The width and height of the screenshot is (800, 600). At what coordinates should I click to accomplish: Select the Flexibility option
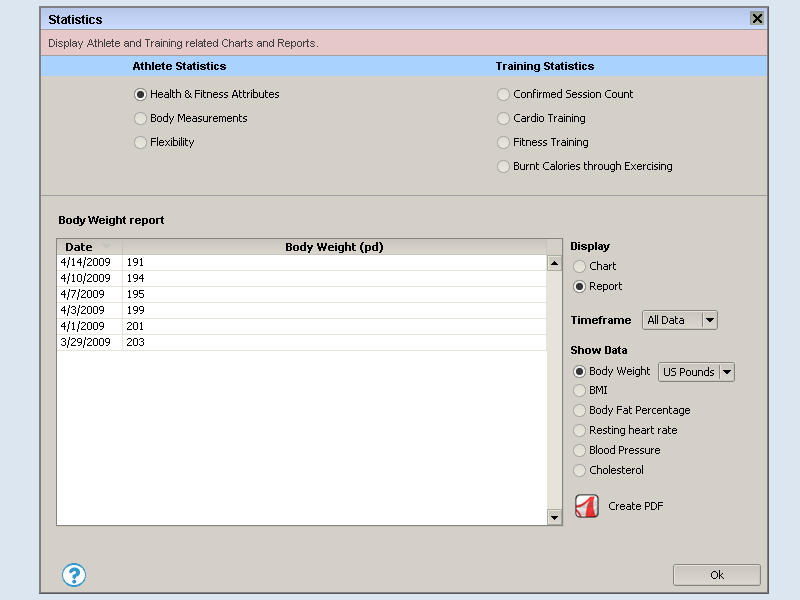click(x=140, y=142)
